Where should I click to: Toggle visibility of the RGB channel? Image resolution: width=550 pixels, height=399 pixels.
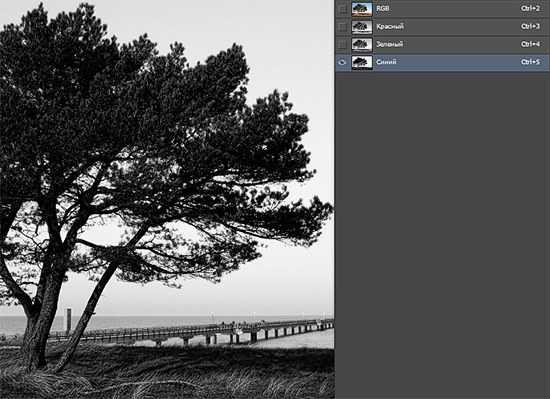pyautogui.click(x=342, y=9)
